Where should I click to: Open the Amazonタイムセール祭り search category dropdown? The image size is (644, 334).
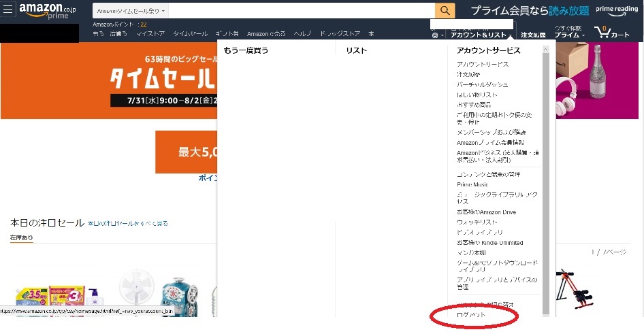[x=131, y=11]
